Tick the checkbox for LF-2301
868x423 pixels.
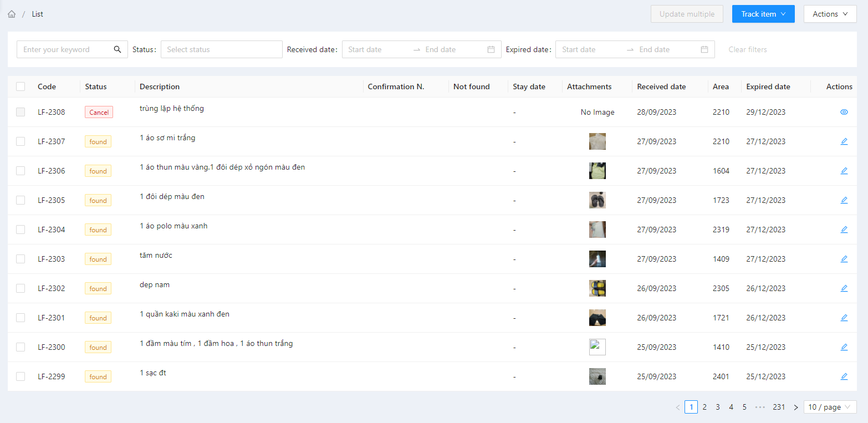[21, 318]
